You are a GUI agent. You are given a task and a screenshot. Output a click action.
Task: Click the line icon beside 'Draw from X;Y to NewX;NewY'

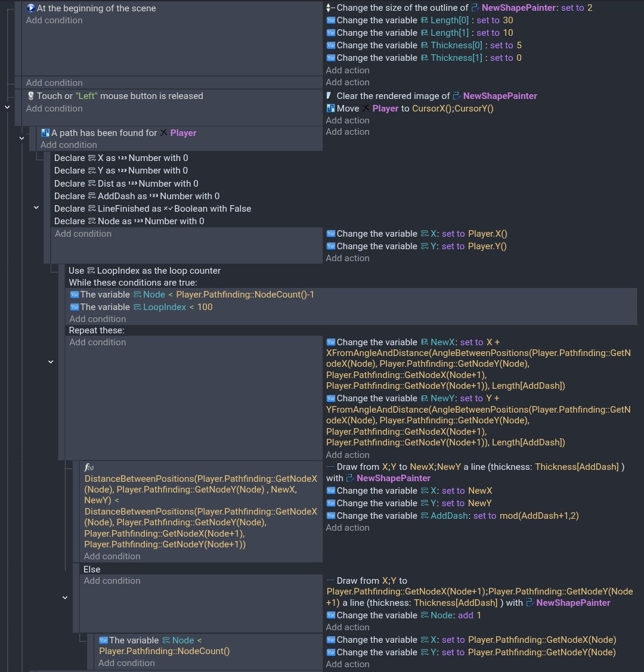[x=330, y=467]
